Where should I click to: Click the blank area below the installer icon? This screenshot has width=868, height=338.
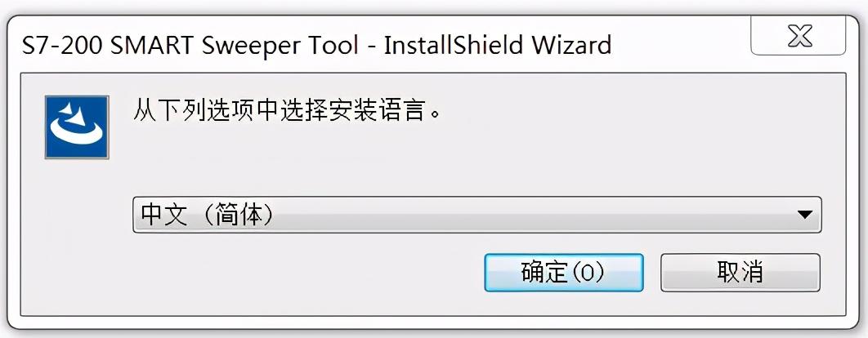(77, 233)
